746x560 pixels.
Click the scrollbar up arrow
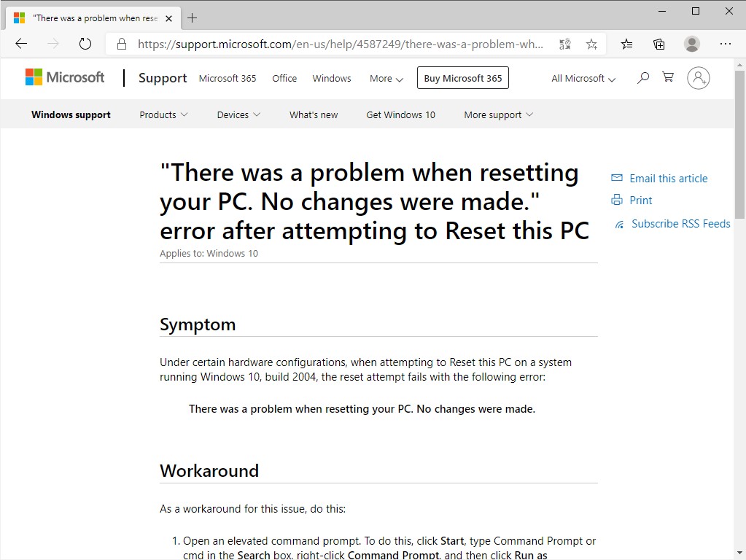pyautogui.click(x=739, y=64)
